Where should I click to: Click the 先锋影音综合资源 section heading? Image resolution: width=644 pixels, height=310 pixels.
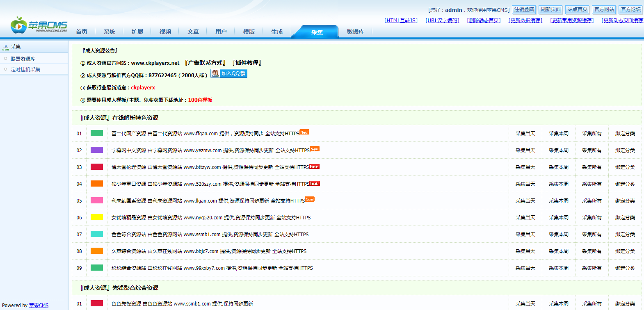(119, 288)
